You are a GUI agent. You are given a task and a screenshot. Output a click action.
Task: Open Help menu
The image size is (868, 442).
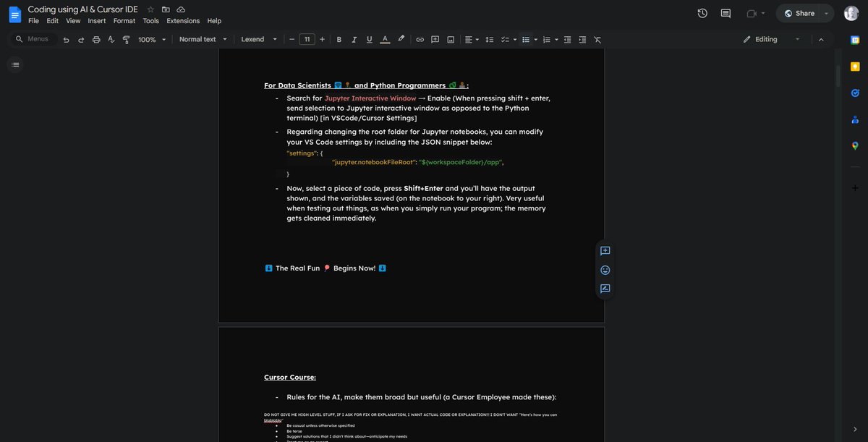coord(214,21)
